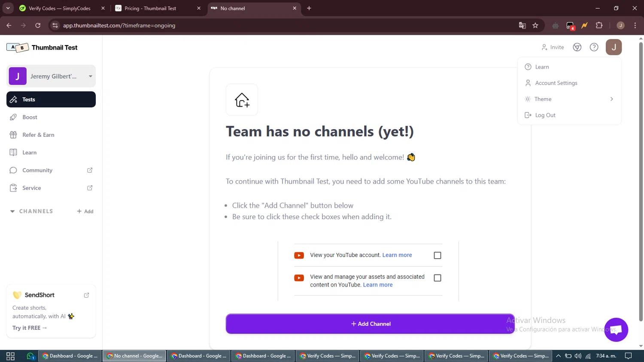Check the View and manage assets box

click(437, 278)
